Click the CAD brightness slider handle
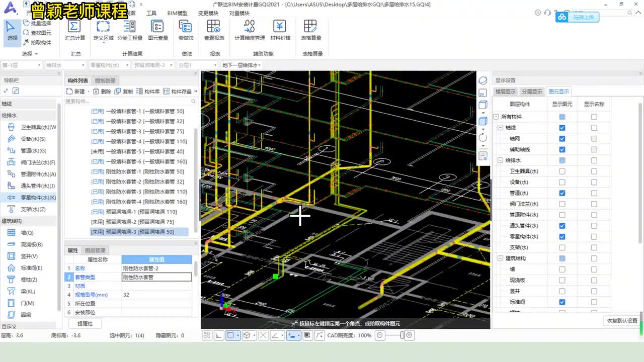The height and width of the screenshot is (362, 644). coord(402,335)
